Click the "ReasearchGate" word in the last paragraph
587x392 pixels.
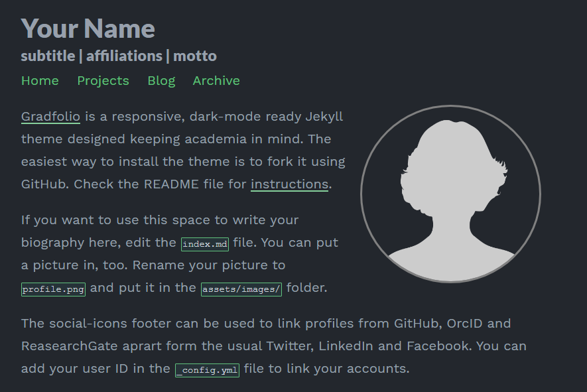point(65,346)
